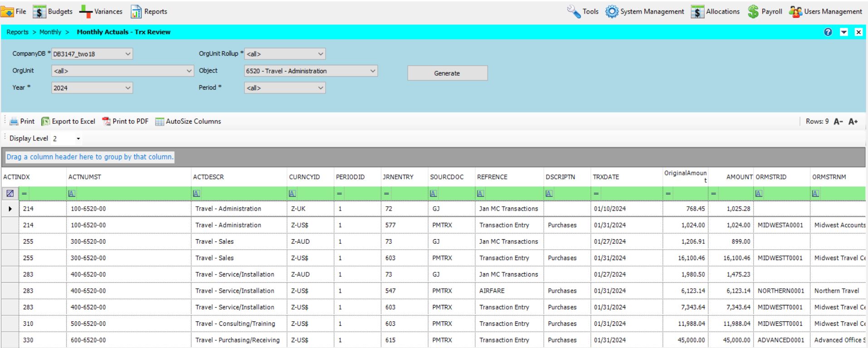868x348 pixels.
Task: Select the MIDWESTA0001 vendor ID cell
Action: pyautogui.click(x=782, y=225)
